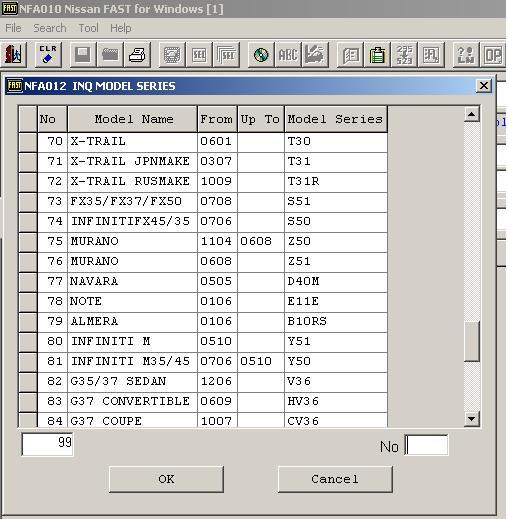The height and width of the screenshot is (519, 508).
Task: Select the NAVARA model name
Action: pos(132,282)
